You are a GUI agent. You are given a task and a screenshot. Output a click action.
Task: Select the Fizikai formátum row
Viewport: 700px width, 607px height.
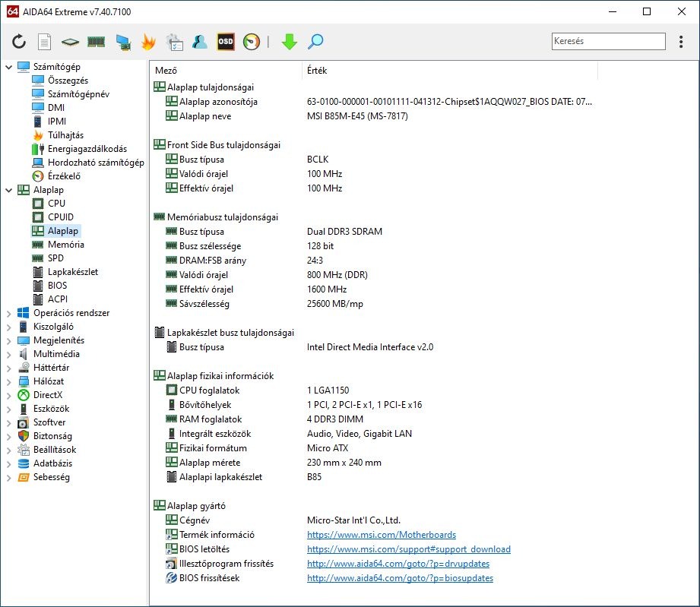375,448
